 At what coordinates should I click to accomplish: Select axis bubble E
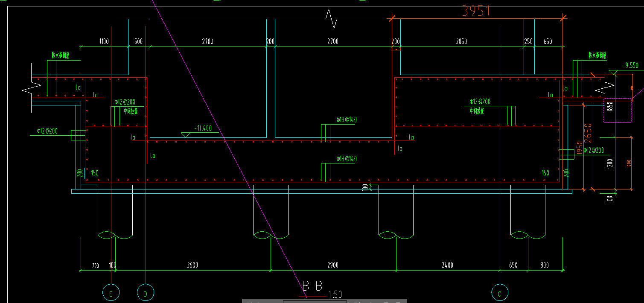coord(111,293)
